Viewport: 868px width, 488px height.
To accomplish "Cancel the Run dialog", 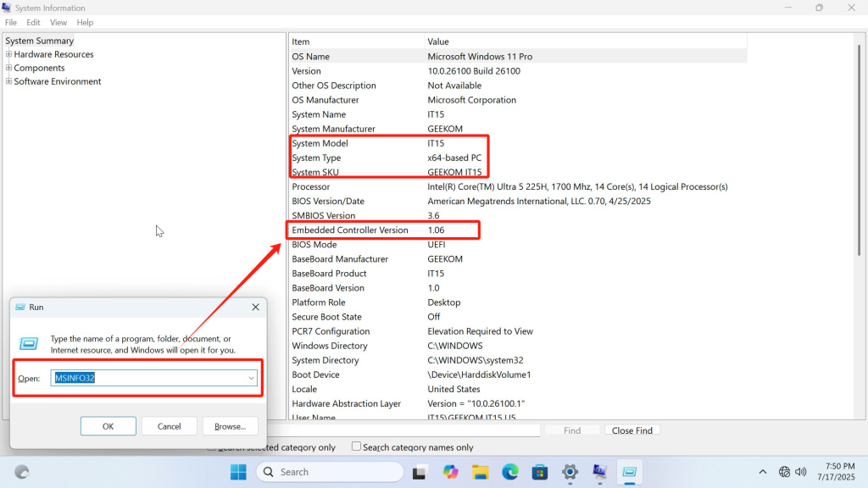I will pos(169,426).
